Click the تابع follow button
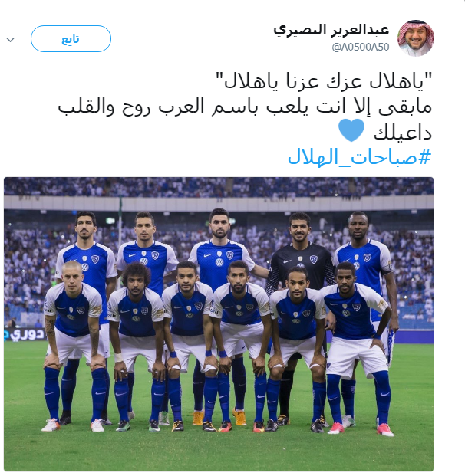Image resolution: width=465 pixels, height=476 pixels. click(71, 39)
